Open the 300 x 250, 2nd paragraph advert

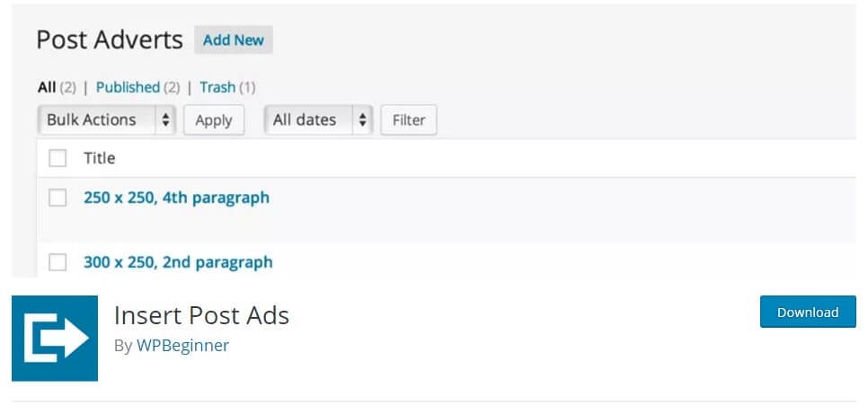[x=178, y=262]
